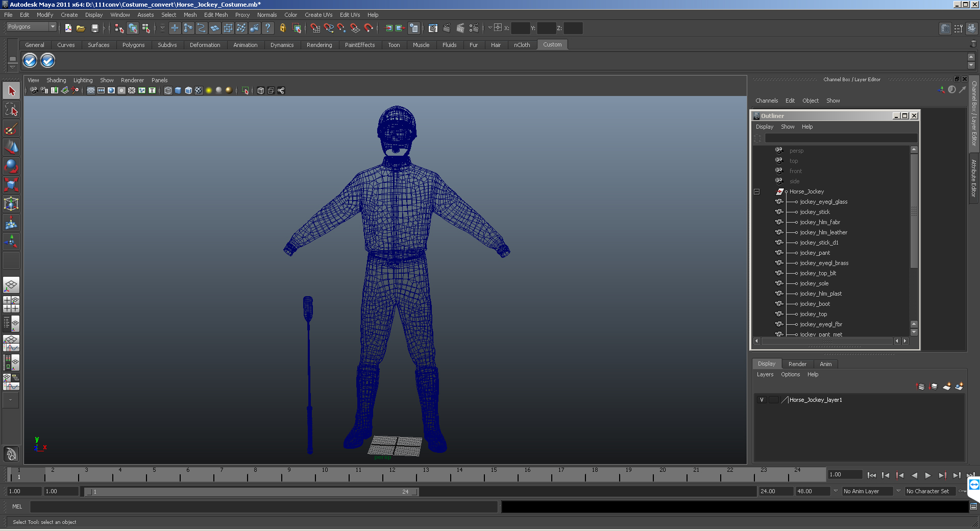The image size is (980, 531).
Task: Click the MEL command language button
Action: pos(17,506)
